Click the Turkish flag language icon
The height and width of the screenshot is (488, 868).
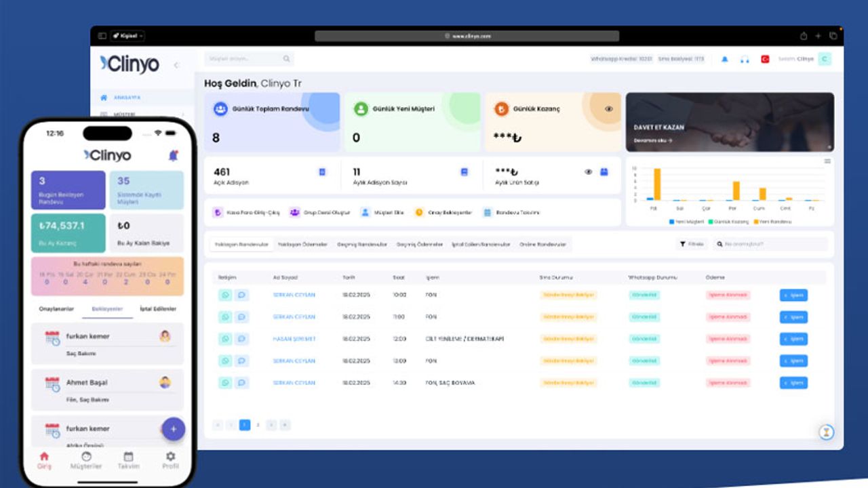coord(765,60)
